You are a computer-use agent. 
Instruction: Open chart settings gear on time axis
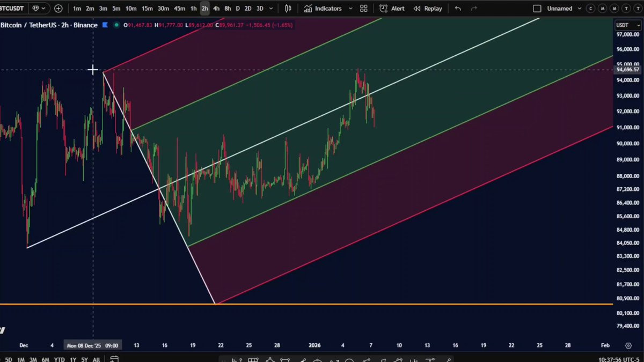pos(628,345)
